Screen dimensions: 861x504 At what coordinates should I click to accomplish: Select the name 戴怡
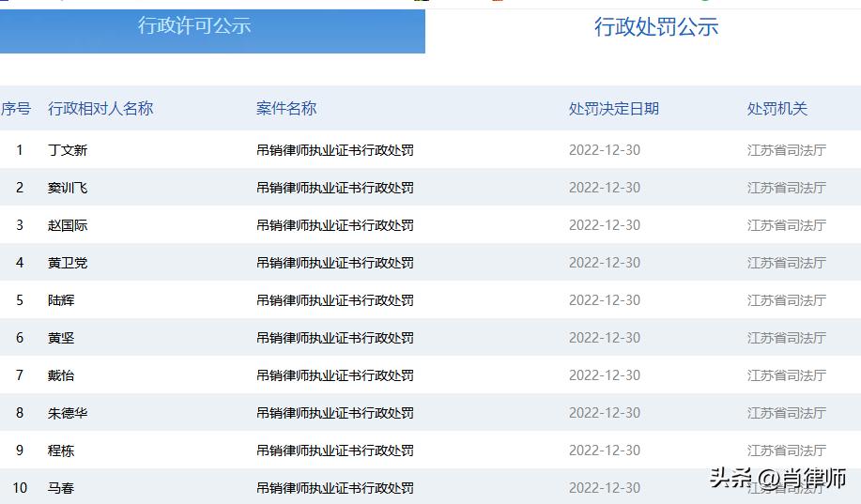61,375
